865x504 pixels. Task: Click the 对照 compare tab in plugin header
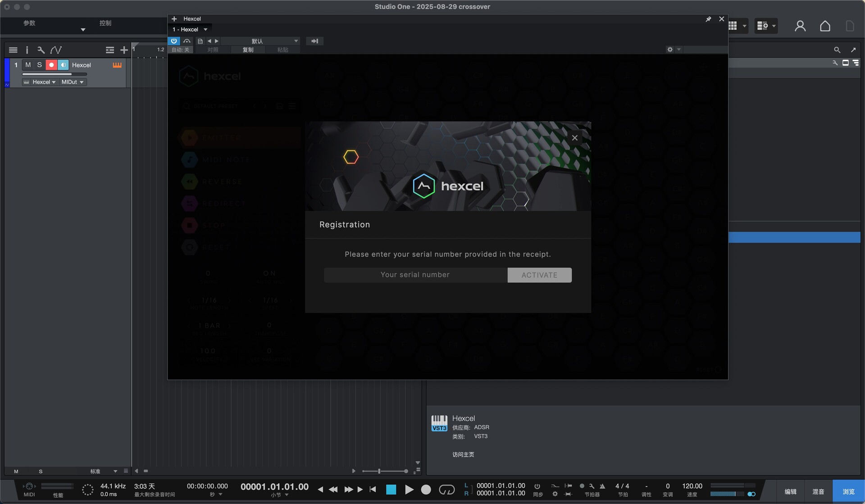coord(213,50)
